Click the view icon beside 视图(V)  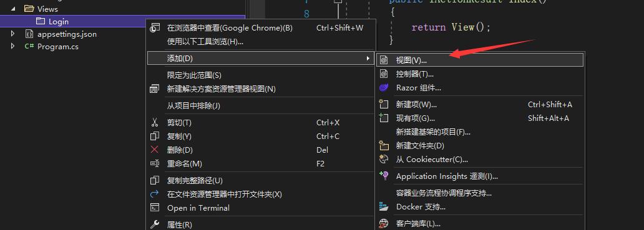pyautogui.click(x=384, y=60)
